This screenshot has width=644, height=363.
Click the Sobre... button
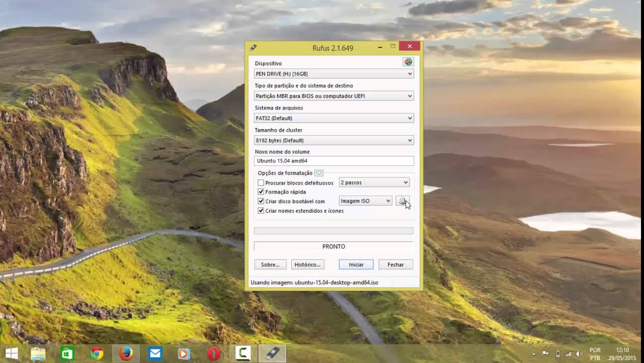[270, 265]
